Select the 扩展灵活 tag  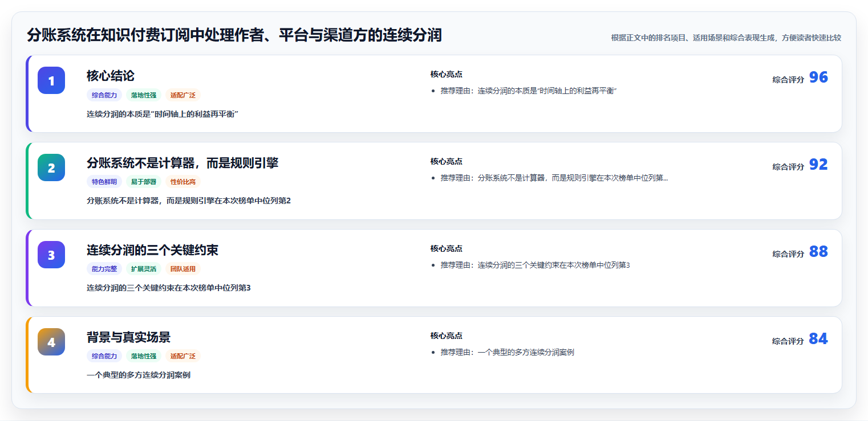click(144, 269)
